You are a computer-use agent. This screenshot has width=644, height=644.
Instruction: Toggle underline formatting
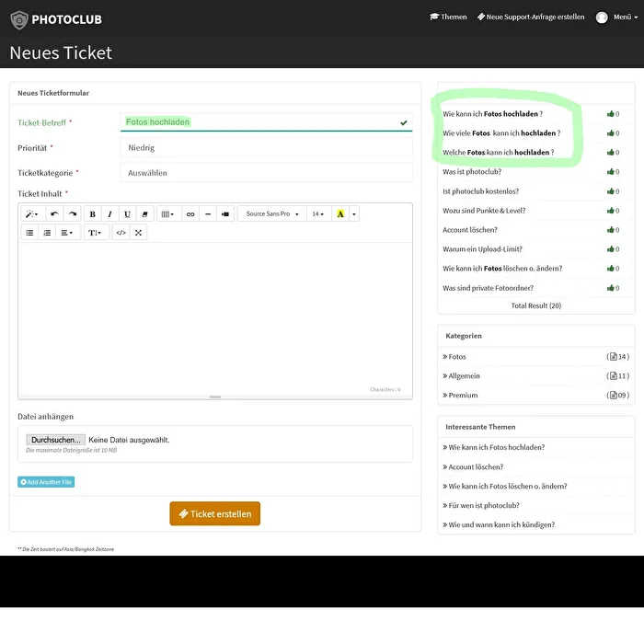tap(127, 214)
